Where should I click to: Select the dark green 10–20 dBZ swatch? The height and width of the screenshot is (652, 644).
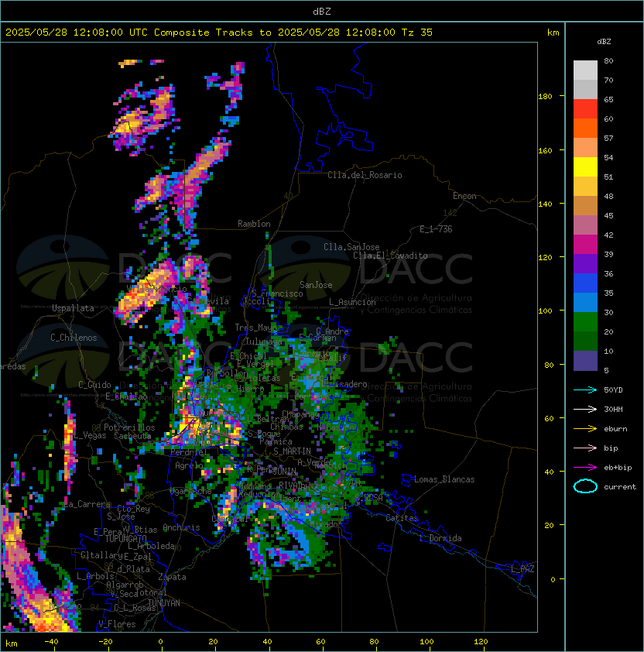click(x=585, y=341)
